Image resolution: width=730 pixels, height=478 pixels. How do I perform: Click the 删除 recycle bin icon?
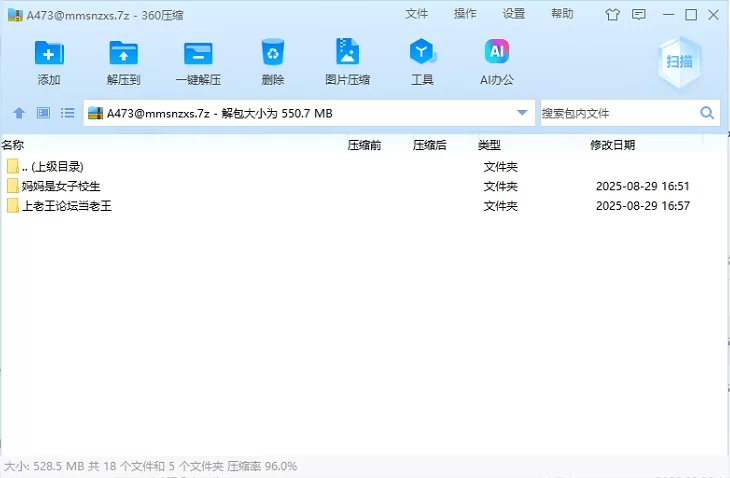(x=273, y=52)
